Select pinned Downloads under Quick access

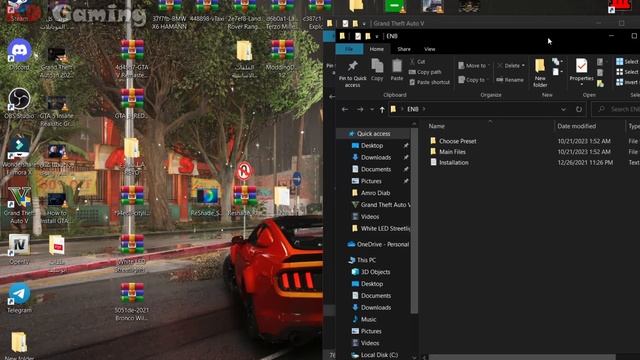376,157
